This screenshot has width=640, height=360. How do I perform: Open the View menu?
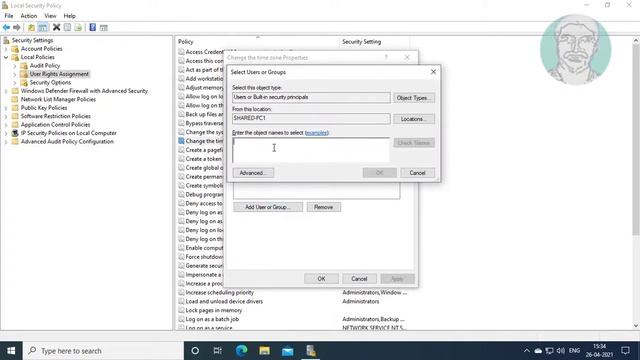coord(50,16)
